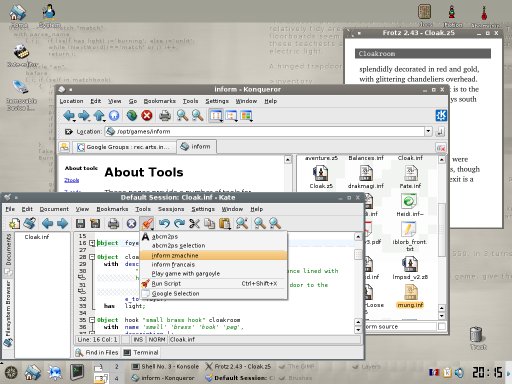Click the volume speaker tray icon
This screenshot has width=512, height=384.
pos(459,372)
